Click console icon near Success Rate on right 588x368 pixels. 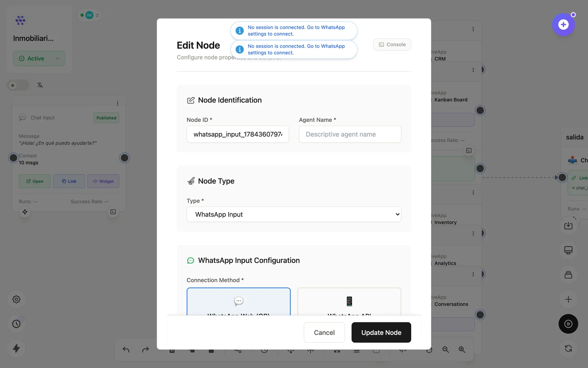(x=469, y=151)
